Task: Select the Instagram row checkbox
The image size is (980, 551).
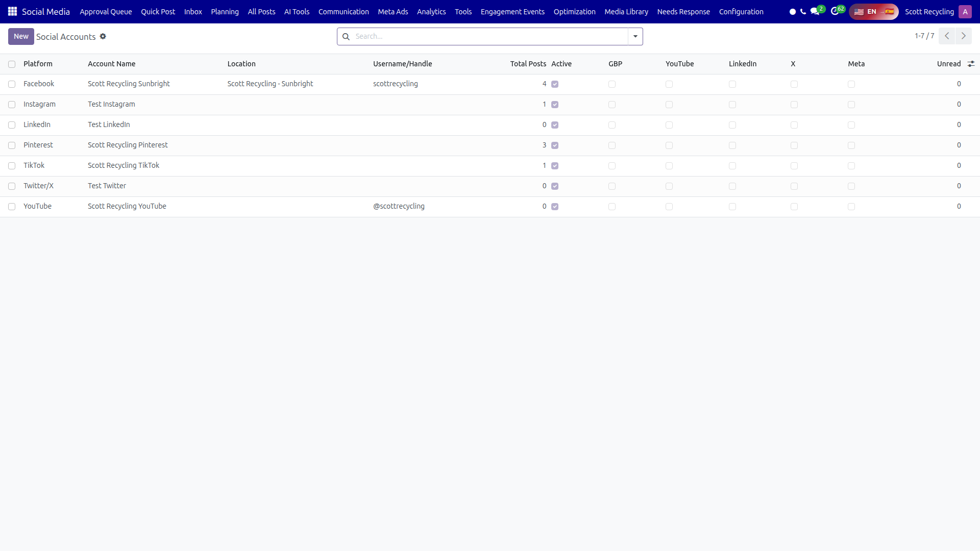Action: (12, 105)
